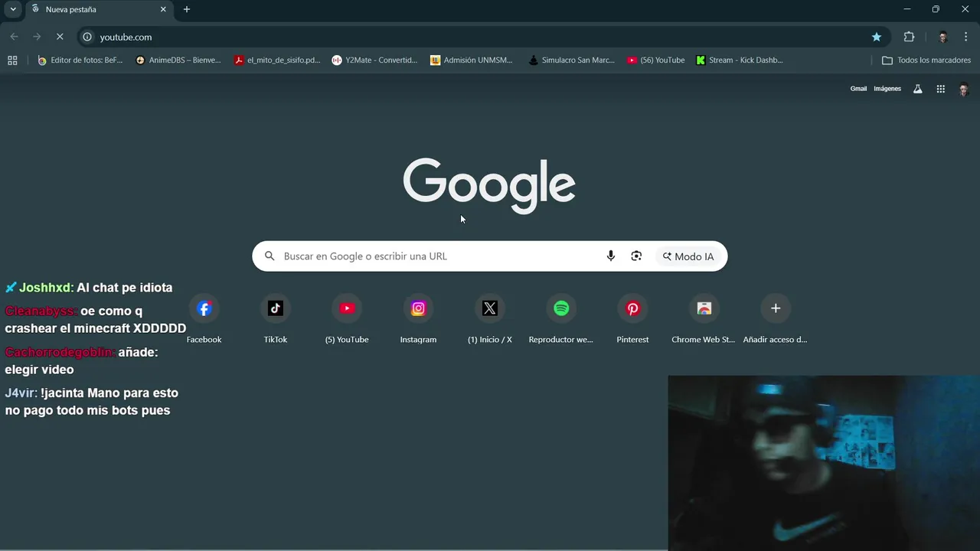Open the Extensions puzzle icon
This screenshot has width=980, height=551.
pos(910,37)
